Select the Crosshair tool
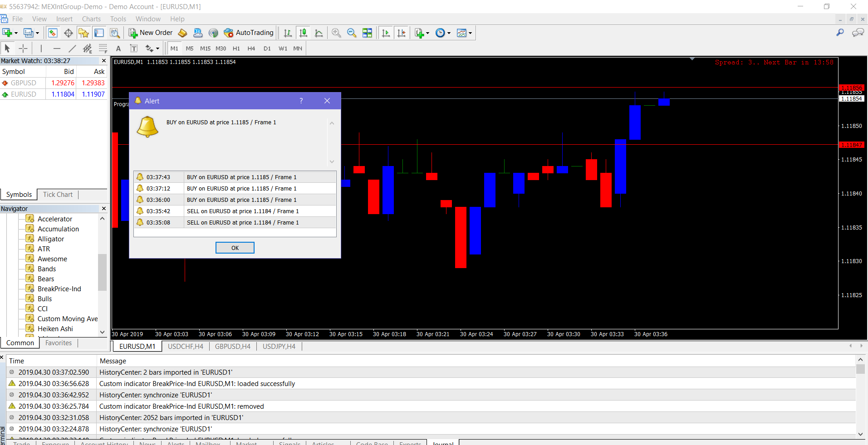868x445 pixels. coord(23,49)
